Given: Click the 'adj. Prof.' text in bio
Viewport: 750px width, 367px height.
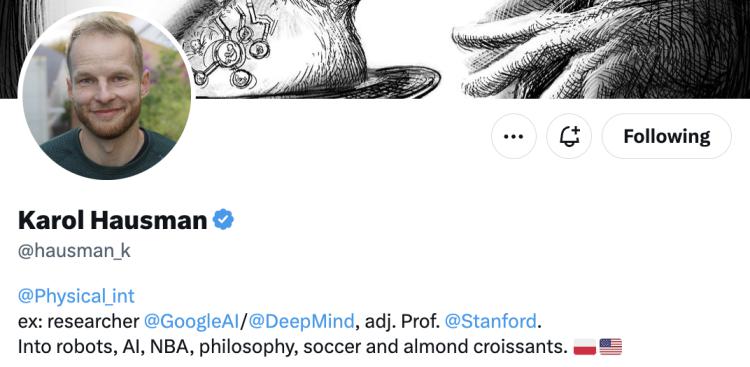Looking at the screenshot, I should point(402,321).
